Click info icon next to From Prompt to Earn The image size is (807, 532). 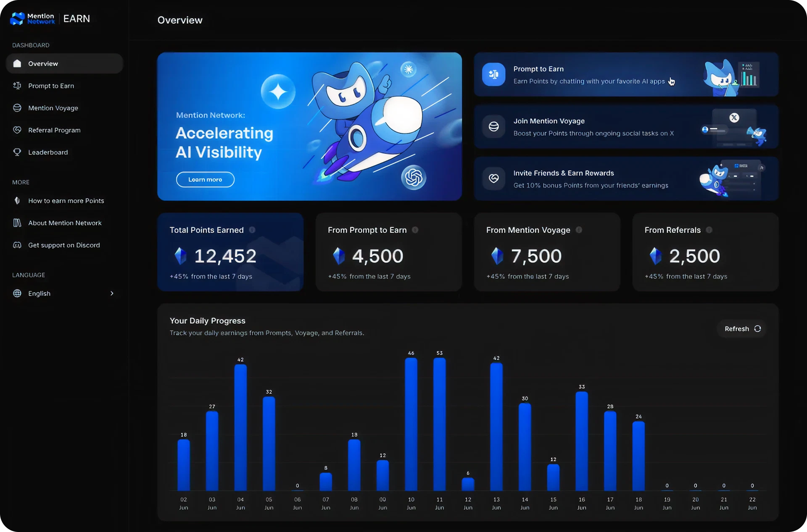tap(415, 230)
